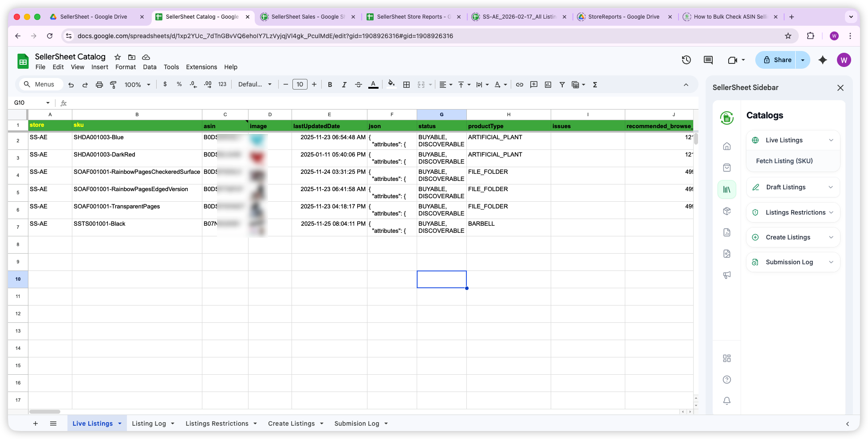This screenshot has width=868, height=439.
Task: Open the text color picker in toolbar
Action: [x=373, y=84]
